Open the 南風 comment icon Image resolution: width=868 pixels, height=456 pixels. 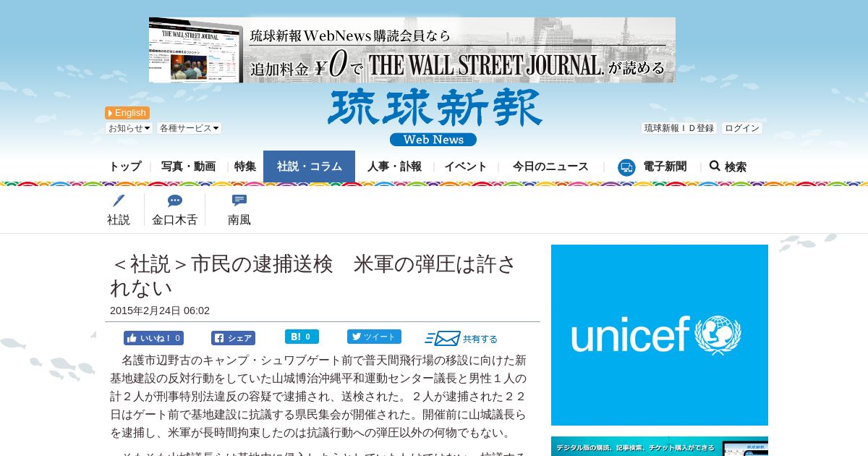coord(239,200)
